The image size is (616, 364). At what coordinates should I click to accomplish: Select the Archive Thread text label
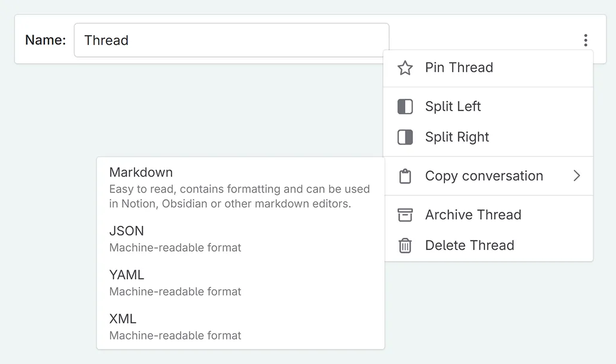click(473, 215)
